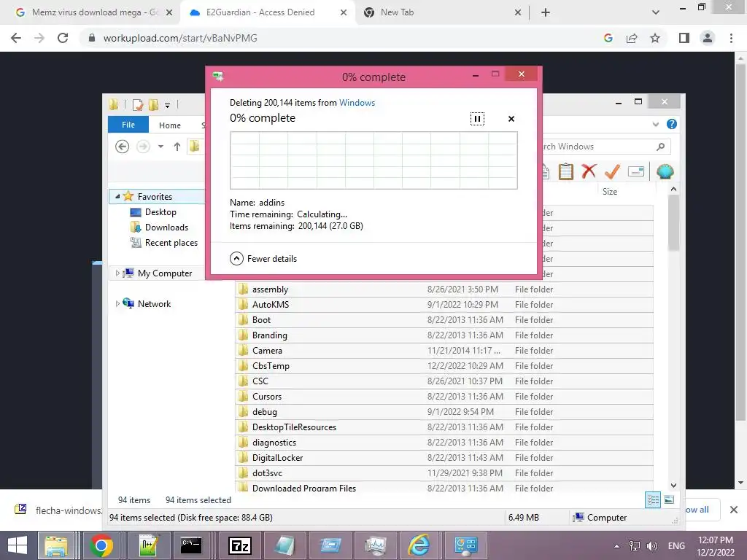The height and width of the screenshot is (560, 747).
Task: Reload the workupload page
Action: 63,38
